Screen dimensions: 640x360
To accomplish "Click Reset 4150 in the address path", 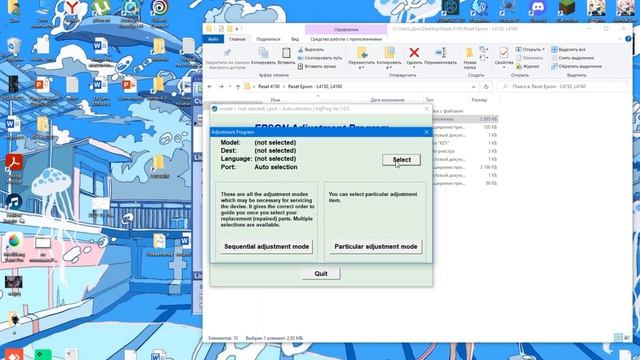I will coord(269,87).
